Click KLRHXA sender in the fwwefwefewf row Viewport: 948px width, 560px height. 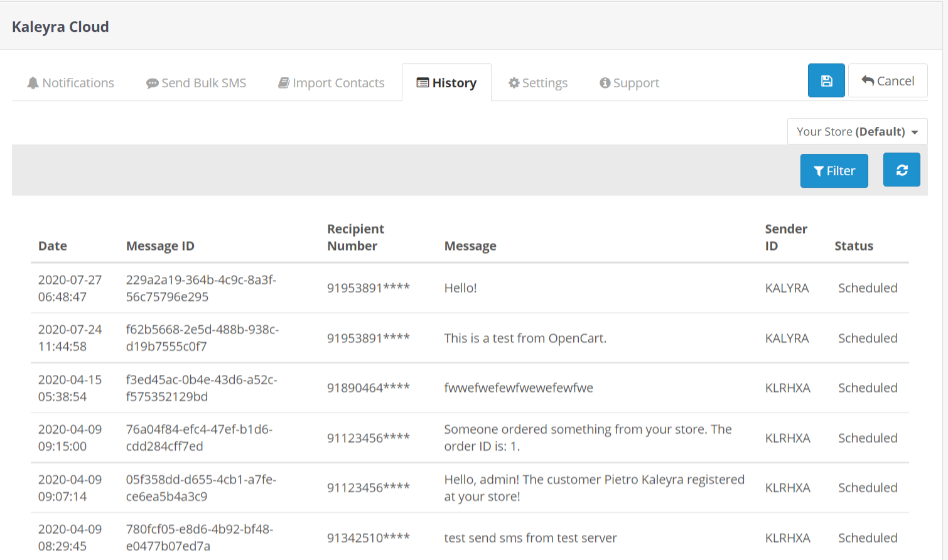(x=787, y=388)
